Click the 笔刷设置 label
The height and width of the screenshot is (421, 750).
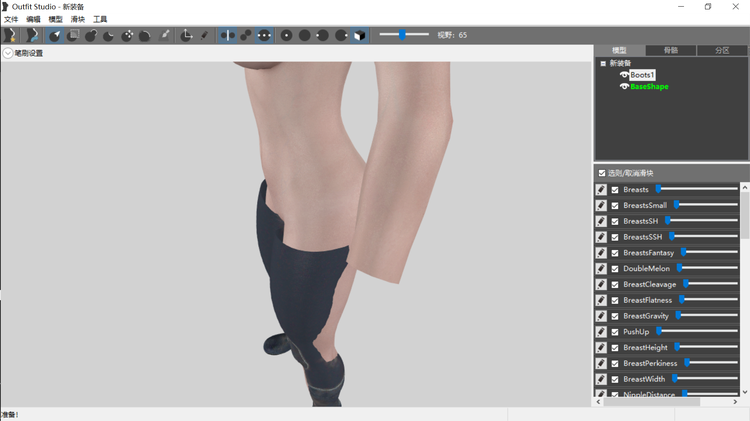[x=29, y=53]
